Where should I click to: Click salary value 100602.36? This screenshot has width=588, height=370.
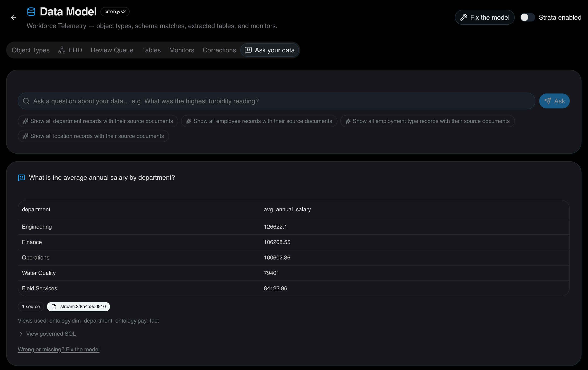click(277, 258)
